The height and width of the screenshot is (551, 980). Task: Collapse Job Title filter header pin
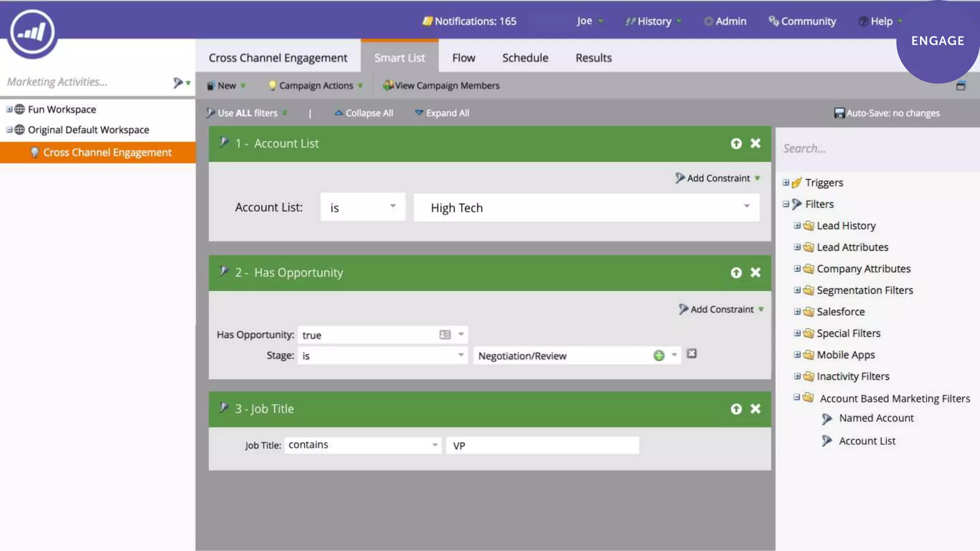223,408
